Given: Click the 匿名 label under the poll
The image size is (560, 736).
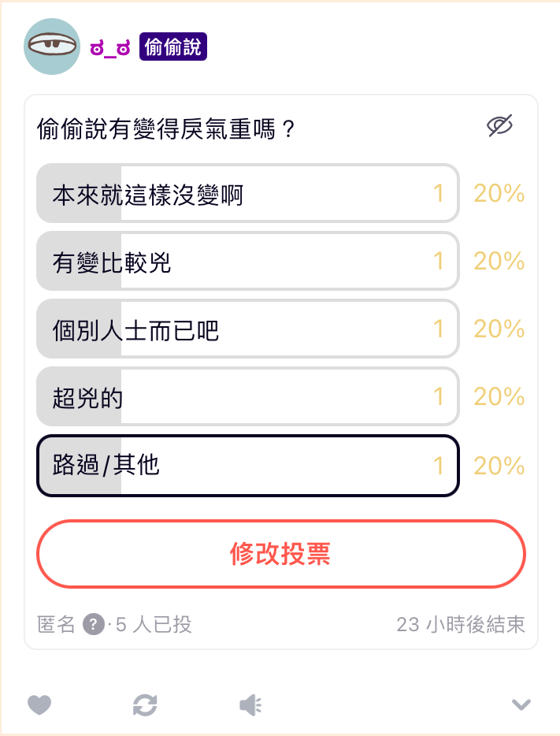Looking at the screenshot, I should tap(56, 625).
